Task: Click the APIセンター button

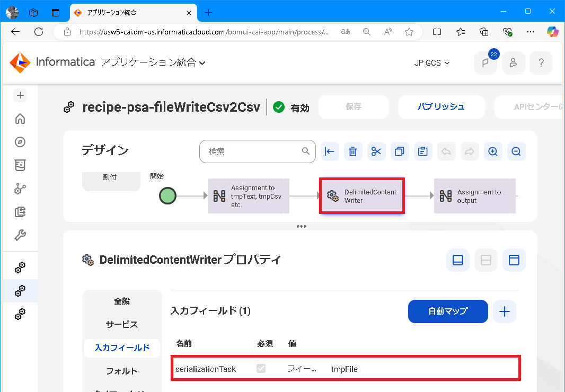Action: [x=529, y=107]
